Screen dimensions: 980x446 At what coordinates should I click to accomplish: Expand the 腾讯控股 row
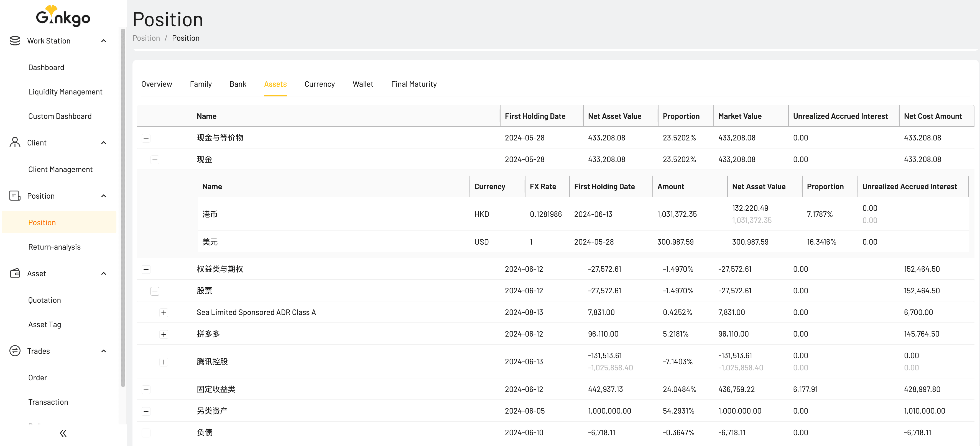[x=164, y=362]
